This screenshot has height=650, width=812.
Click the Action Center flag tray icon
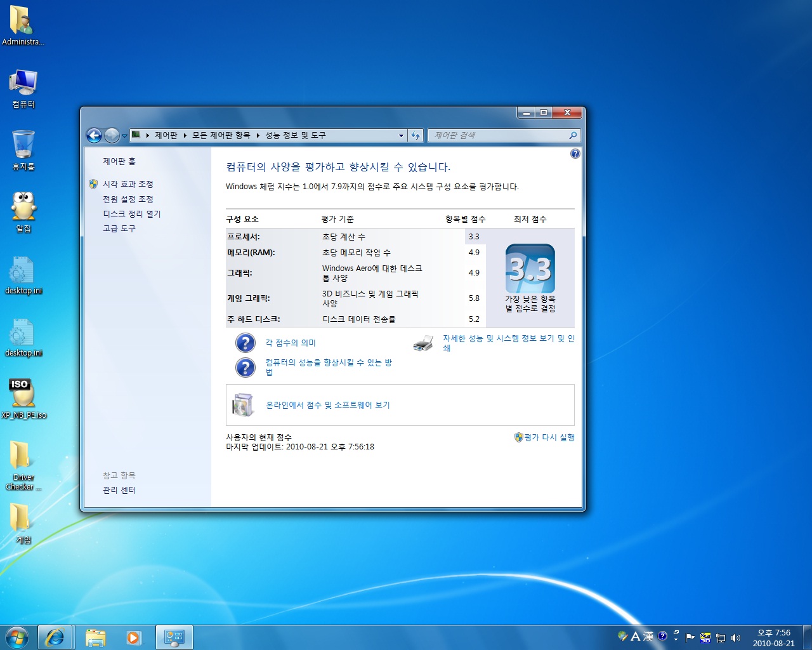(690, 637)
